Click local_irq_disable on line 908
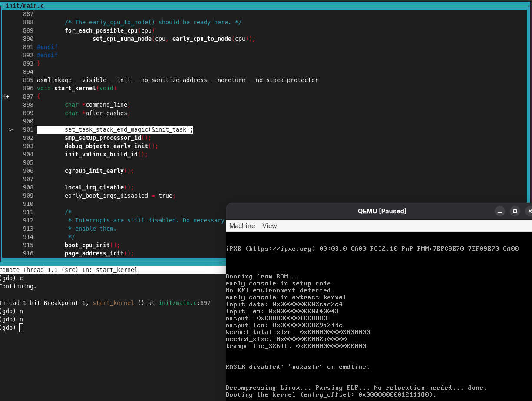This screenshot has width=532, height=401. point(94,187)
